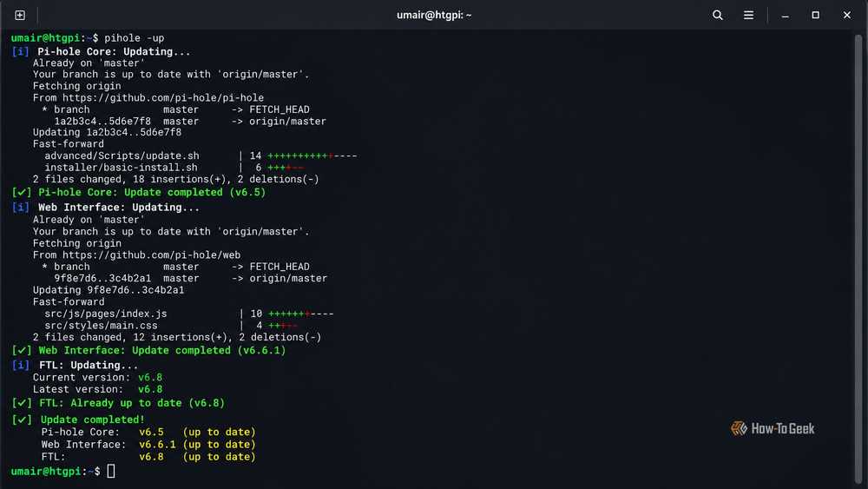Click the 'Pi-hole Core: Updating...' line

pos(114,51)
